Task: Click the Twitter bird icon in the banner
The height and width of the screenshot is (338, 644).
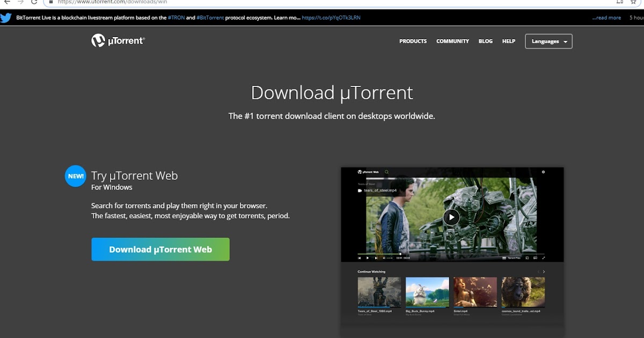Action: pyautogui.click(x=6, y=18)
